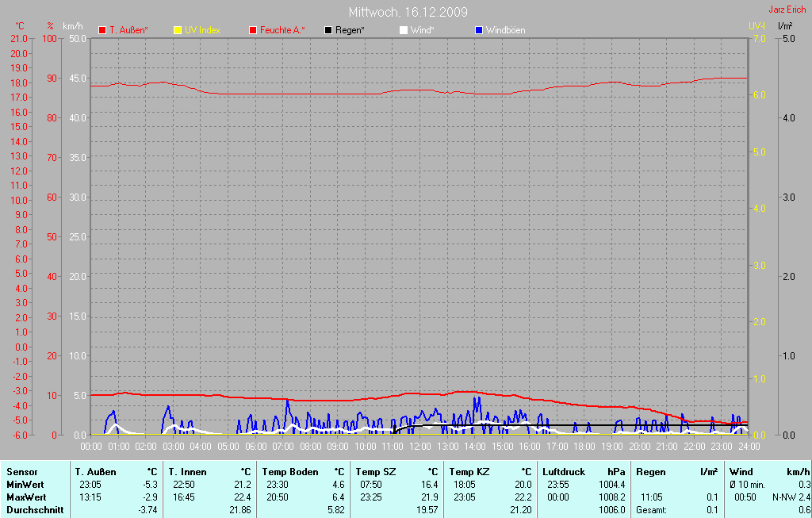Click the 'T. Innen' column header
The height and width of the screenshot is (518, 812).
click(x=187, y=472)
